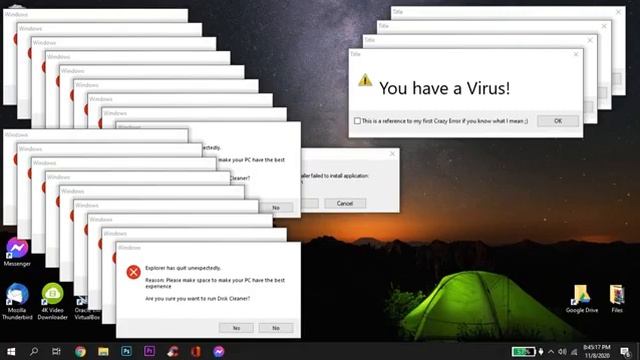
Task: Click OK in the You have a Virus dialog
Action: pyautogui.click(x=558, y=121)
